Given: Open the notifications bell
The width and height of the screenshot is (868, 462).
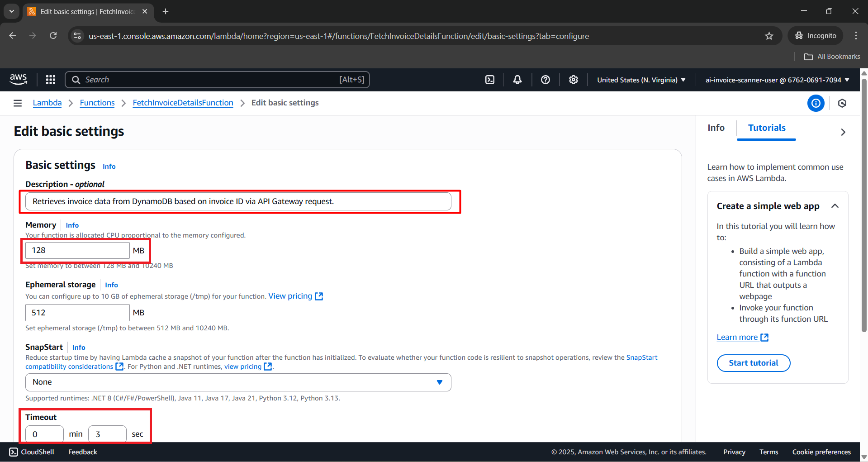Looking at the screenshot, I should 517,80.
